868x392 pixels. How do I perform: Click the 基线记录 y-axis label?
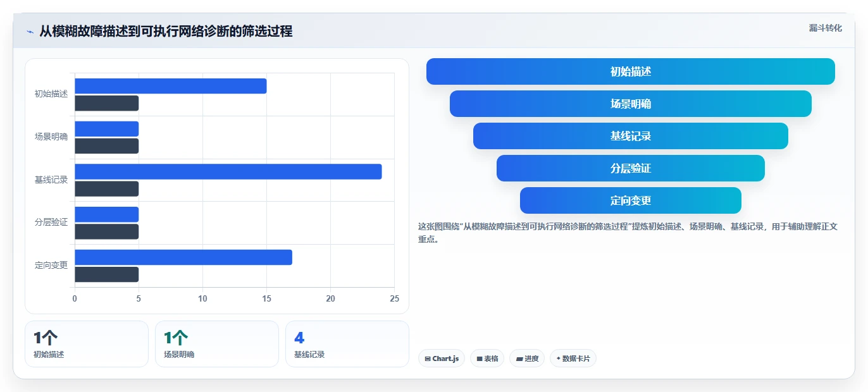coord(51,180)
